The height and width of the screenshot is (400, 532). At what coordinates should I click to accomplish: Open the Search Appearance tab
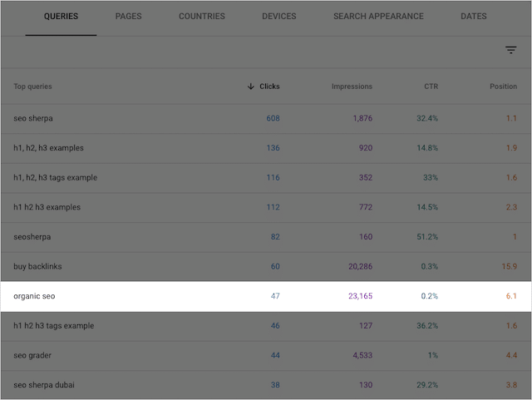point(378,17)
